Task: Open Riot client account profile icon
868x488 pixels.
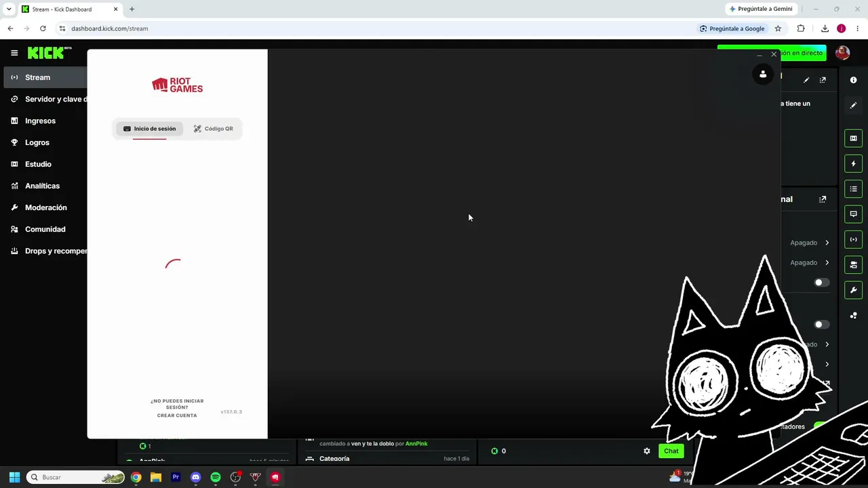Action: (763, 75)
